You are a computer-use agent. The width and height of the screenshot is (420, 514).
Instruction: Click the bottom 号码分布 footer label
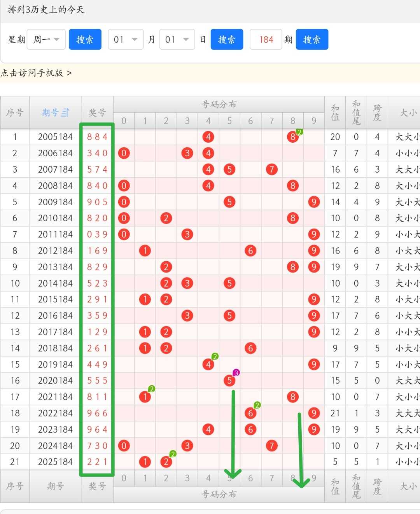(x=219, y=494)
